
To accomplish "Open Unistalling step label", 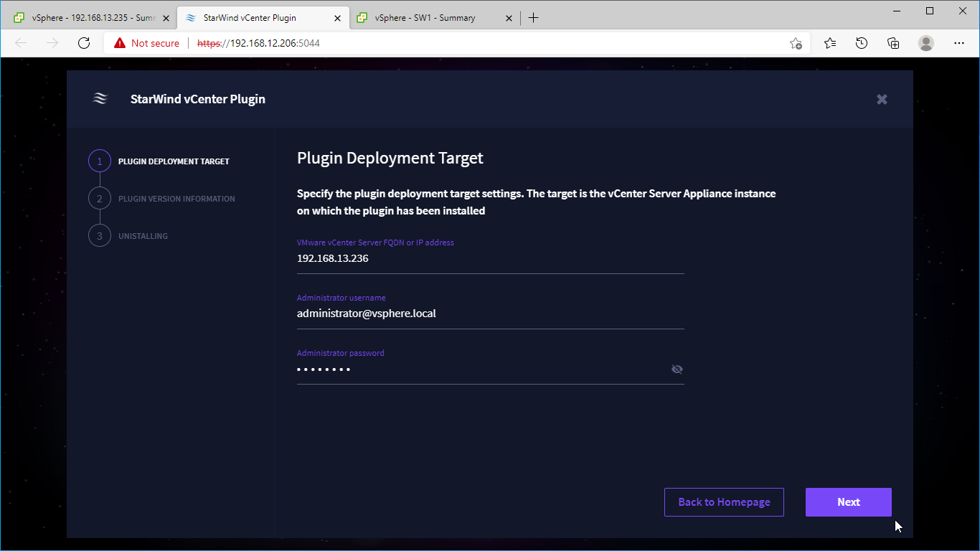I will (x=143, y=236).
